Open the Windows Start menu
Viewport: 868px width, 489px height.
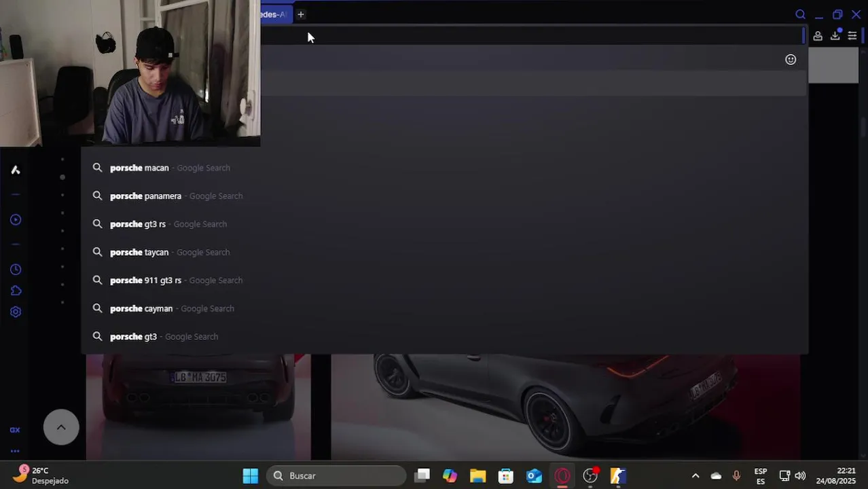251,475
